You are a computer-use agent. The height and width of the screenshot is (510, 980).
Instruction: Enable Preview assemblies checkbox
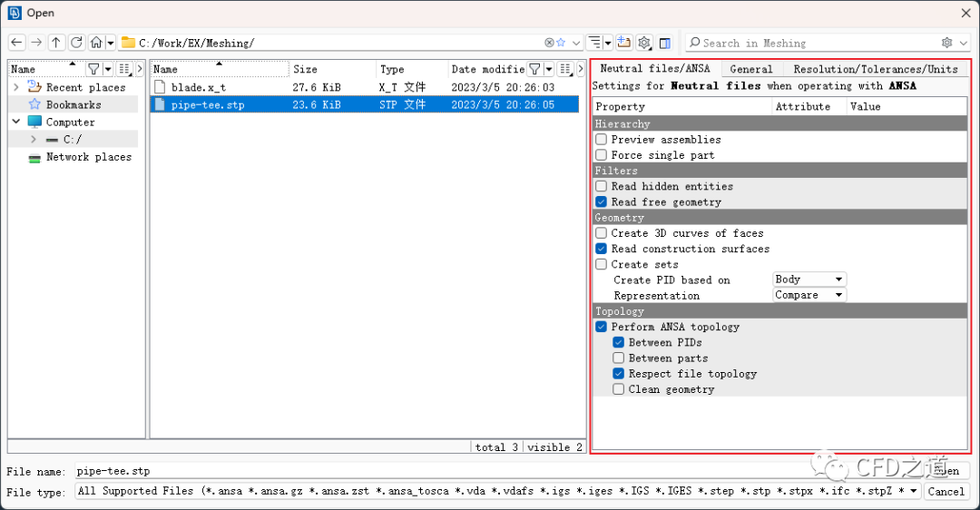602,139
